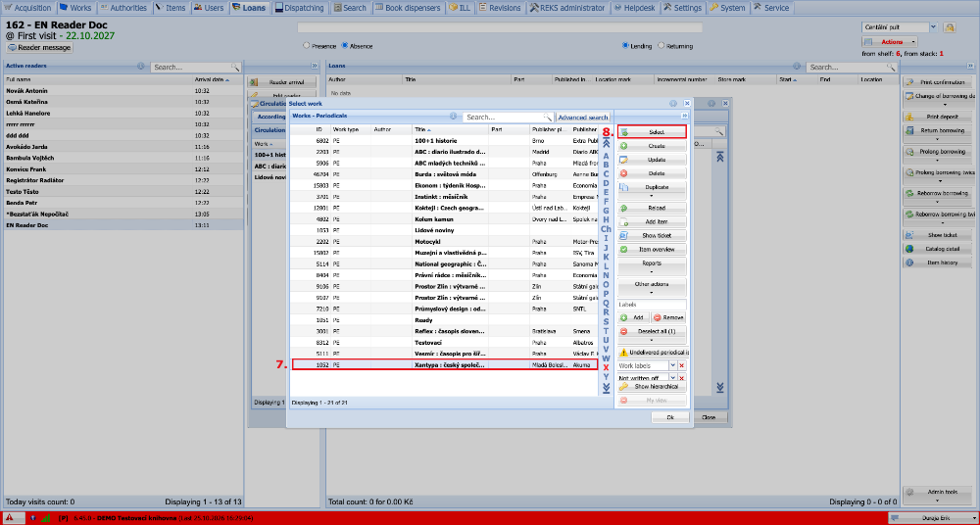The width and height of the screenshot is (980, 525).
Task: Open the Deselect all (1) dropdown
Action: coord(652,334)
